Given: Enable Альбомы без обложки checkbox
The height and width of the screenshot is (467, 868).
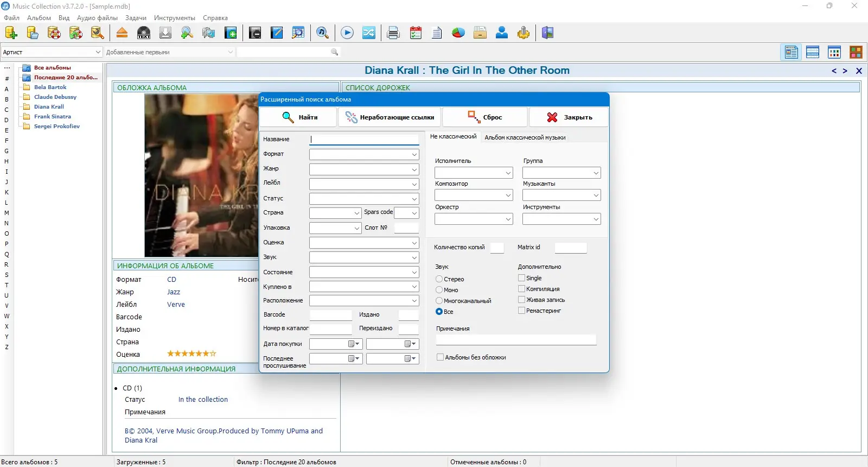Looking at the screenshot, I should [440, 357].
